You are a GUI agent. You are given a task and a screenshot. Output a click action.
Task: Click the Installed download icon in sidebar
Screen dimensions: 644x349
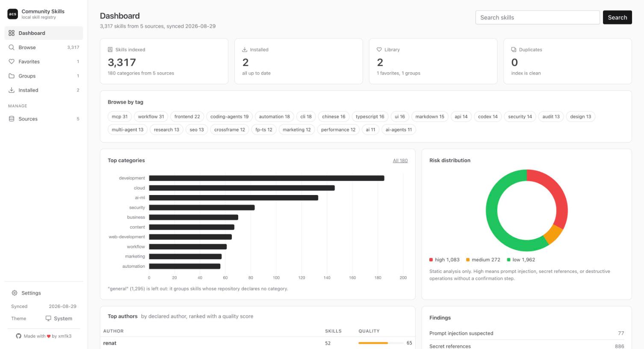tap(12, 90)
